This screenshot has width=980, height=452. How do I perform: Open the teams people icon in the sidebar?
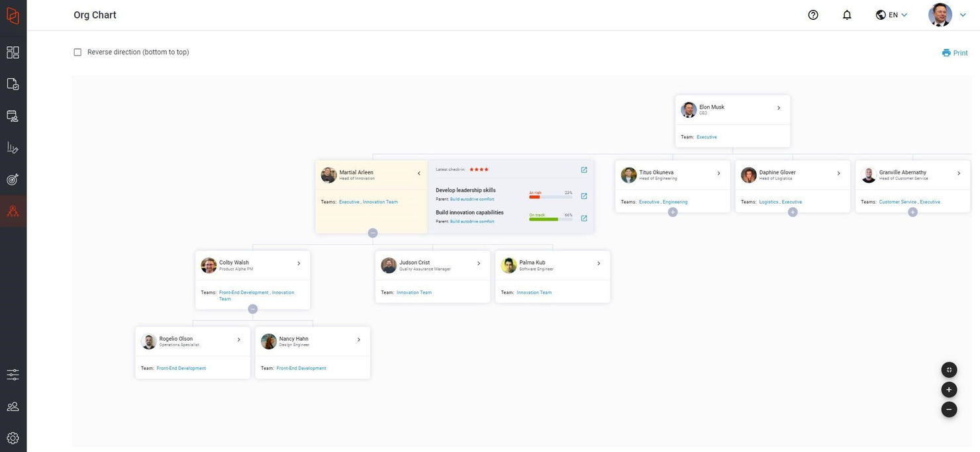tap(13, 405)
